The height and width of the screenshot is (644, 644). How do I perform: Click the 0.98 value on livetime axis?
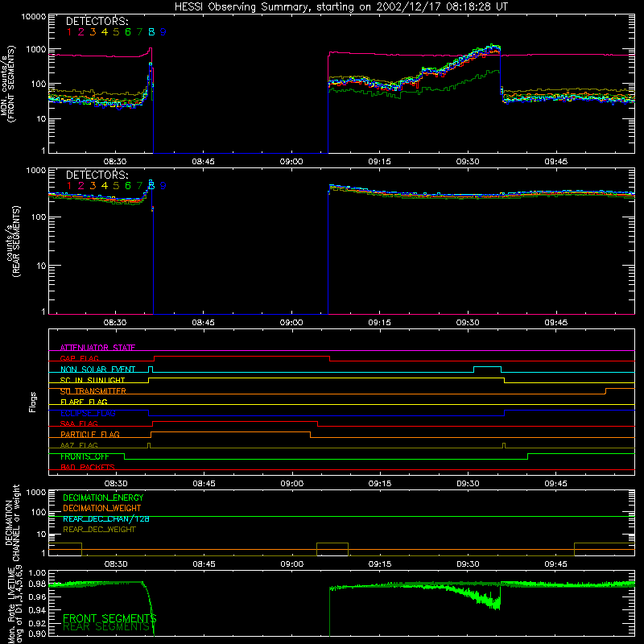[x=37, y=584]
